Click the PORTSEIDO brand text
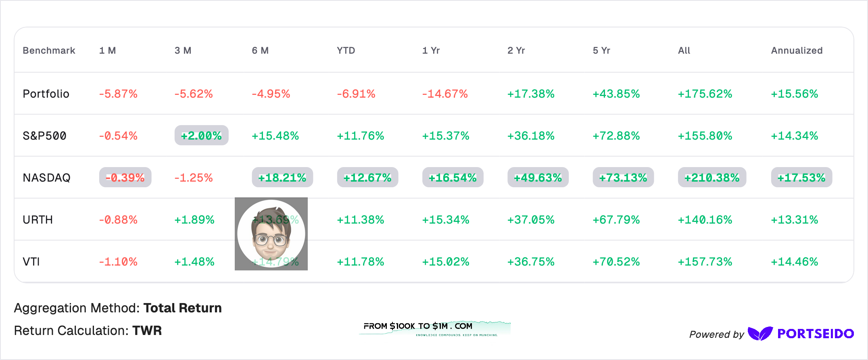The width and height of the screenshot is (868, 360). pyautogui.click(x=816, y=334)
